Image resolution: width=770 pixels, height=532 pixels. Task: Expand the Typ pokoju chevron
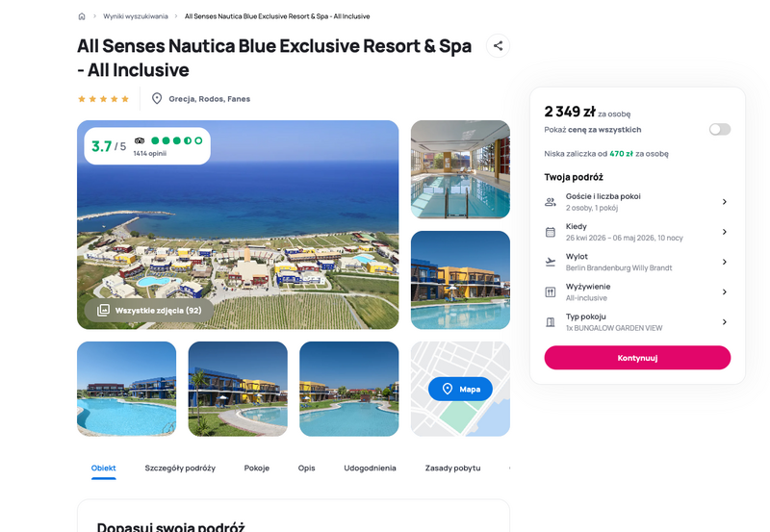pyautogui.click(x=724, y=322)
